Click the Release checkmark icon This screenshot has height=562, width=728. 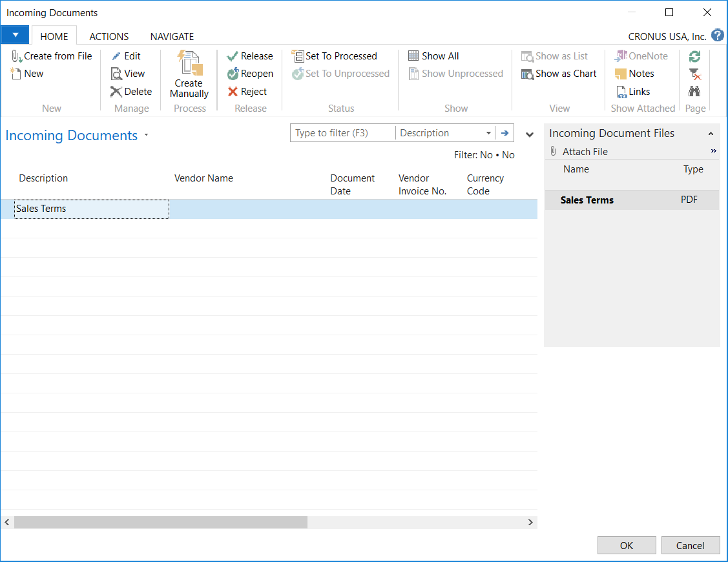click(x=233, y=57)
